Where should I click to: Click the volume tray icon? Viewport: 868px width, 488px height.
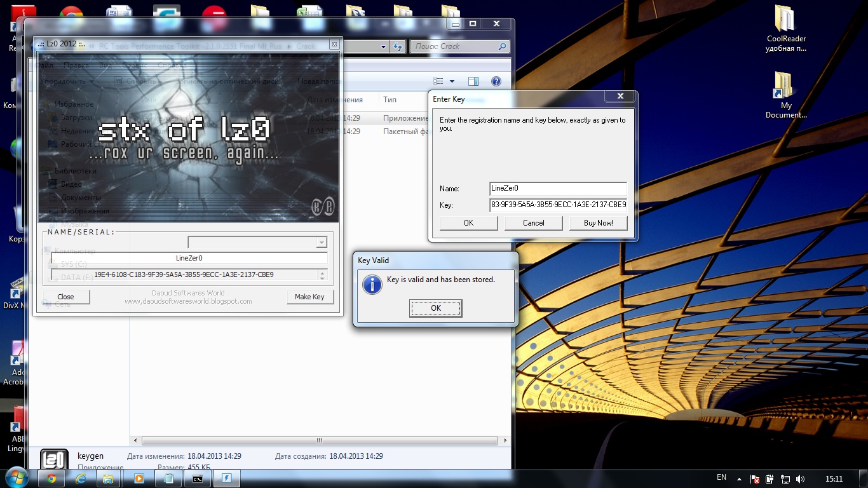point(801,479)
